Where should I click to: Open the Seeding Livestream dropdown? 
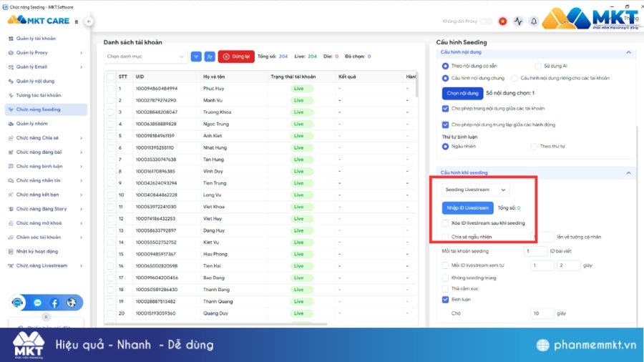[476, 190]
